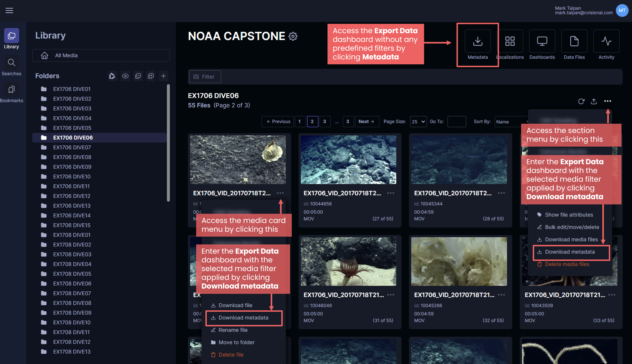Open folder EX1708 DIVE07
Image resolution: width=632 pixels, height=364 pixels.
99,293
